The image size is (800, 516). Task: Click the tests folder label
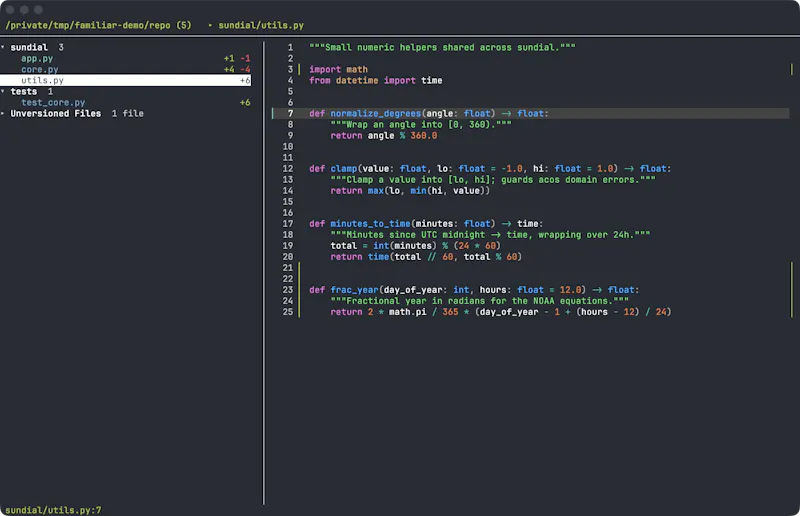[x=24, y=92]
